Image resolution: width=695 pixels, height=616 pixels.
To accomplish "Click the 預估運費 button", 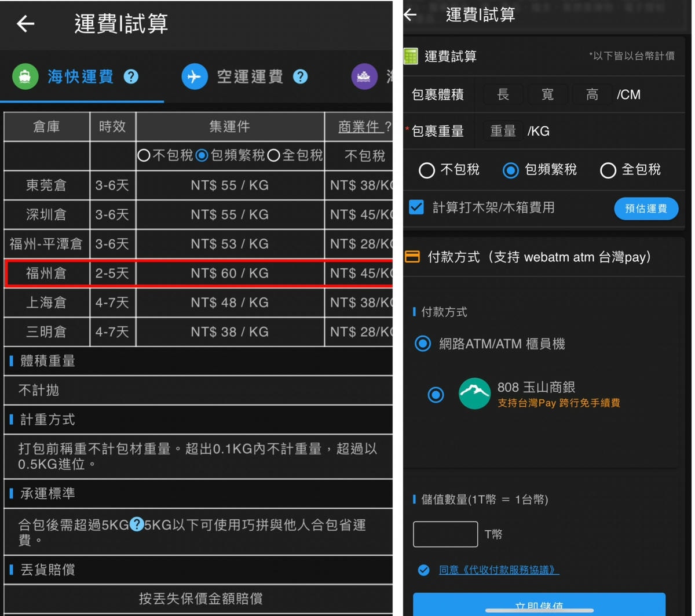I will point(646,209).
